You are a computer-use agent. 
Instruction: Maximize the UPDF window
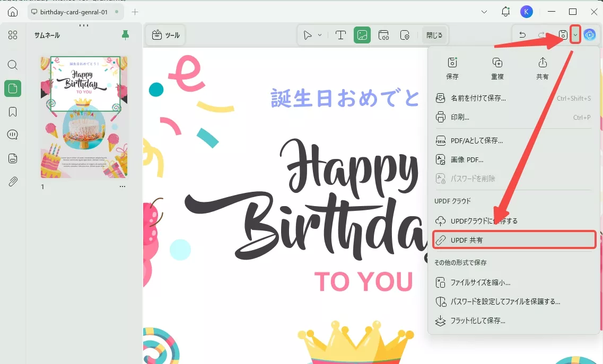click(x=573, y=12)
